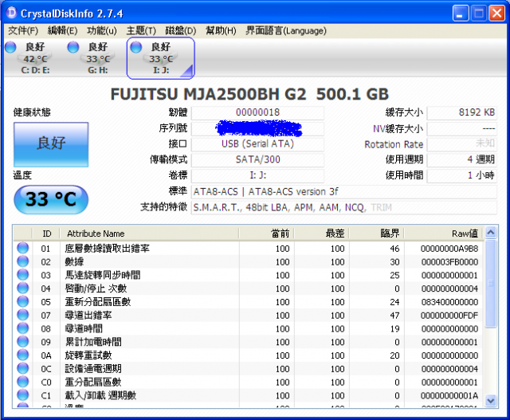Image resolution: width=510 pixels, height=420 pixels.
Task: Click the Attribute Name column header
Action: [150, 234]
